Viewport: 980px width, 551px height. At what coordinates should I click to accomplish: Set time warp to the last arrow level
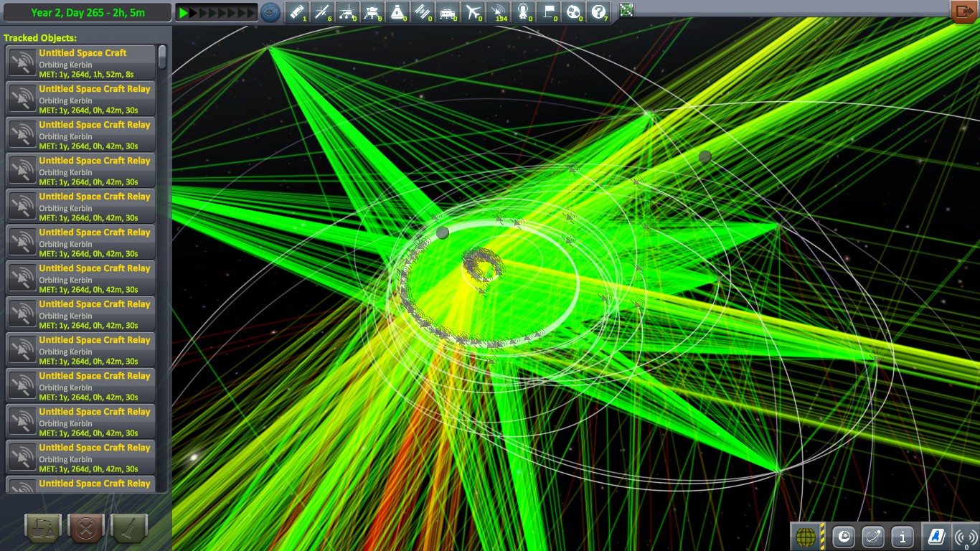pos(251,13)
